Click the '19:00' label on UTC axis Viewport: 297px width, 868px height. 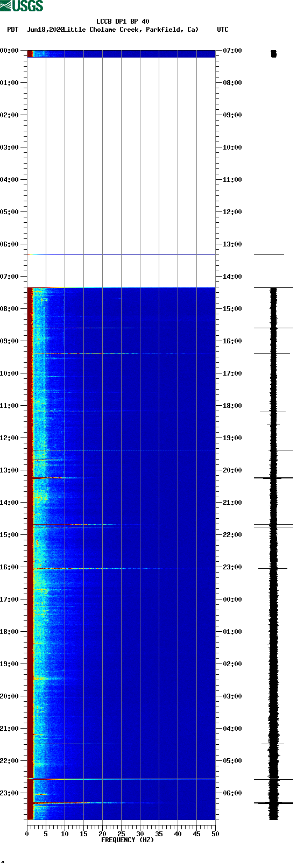(x=232, y=438)
